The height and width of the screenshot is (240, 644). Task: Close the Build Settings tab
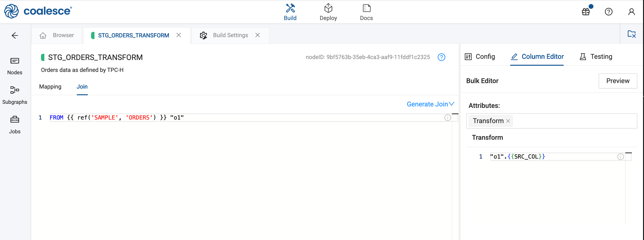click(258, 35)
